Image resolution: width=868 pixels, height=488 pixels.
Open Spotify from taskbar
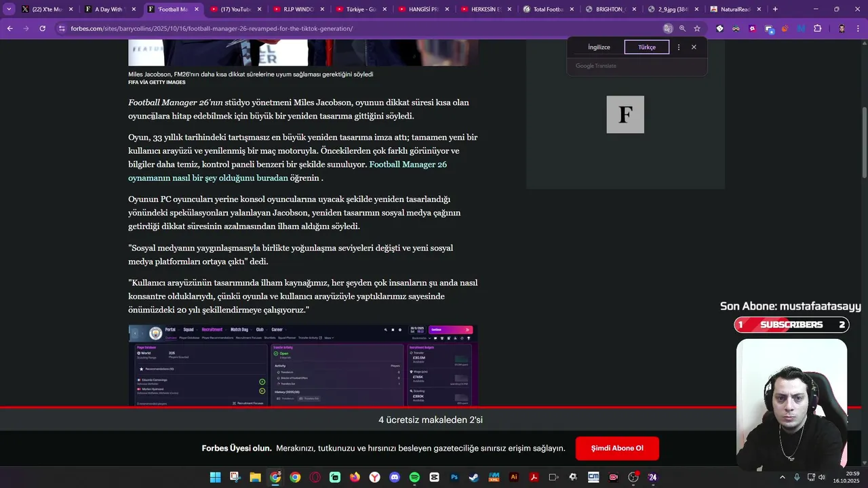pyautogui.click(x=414, y=477)
